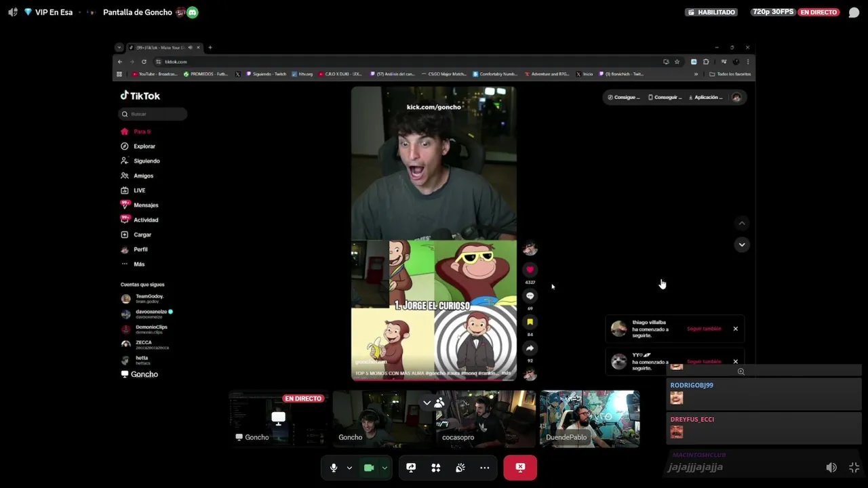Go to previous video up arrow
The image size is (868, 488).
pos(742,223)
